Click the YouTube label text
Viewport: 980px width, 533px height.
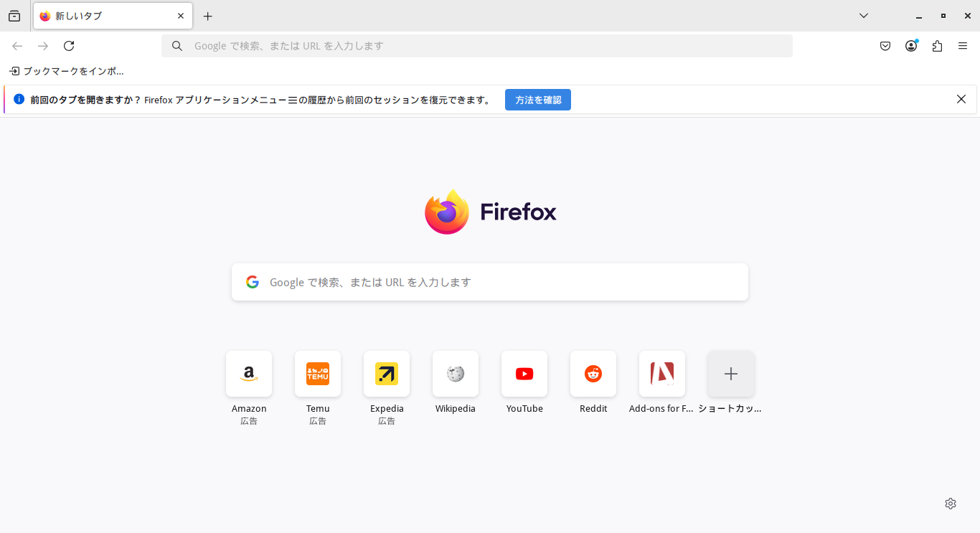click(x=524, y=409)
